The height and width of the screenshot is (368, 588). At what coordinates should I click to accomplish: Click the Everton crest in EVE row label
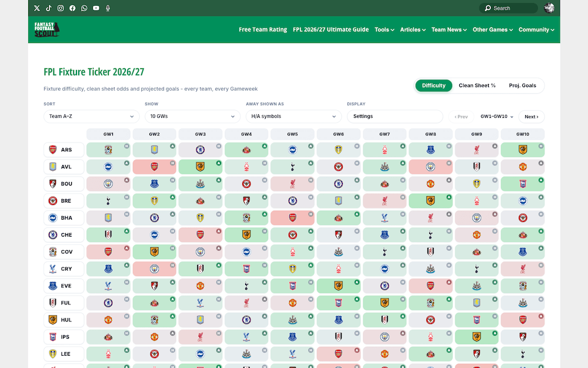[53, 286]
